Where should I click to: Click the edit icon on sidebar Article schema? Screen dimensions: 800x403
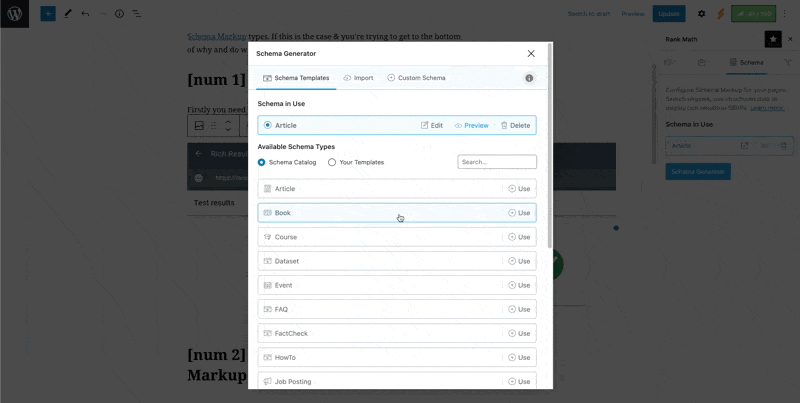[744, 145]
